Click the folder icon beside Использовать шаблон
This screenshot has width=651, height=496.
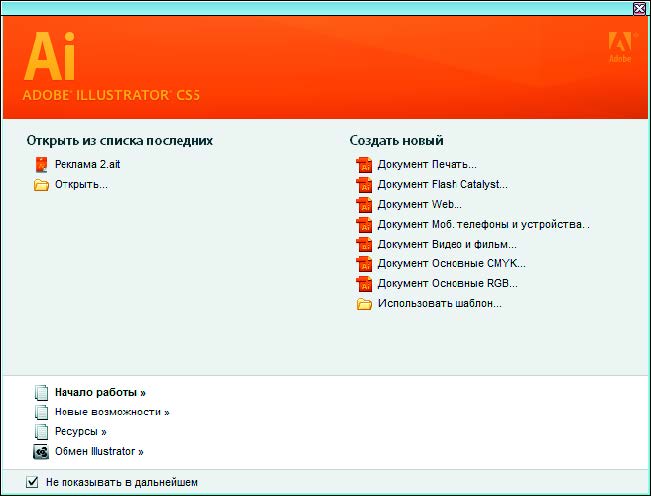(x=364, y=304)
